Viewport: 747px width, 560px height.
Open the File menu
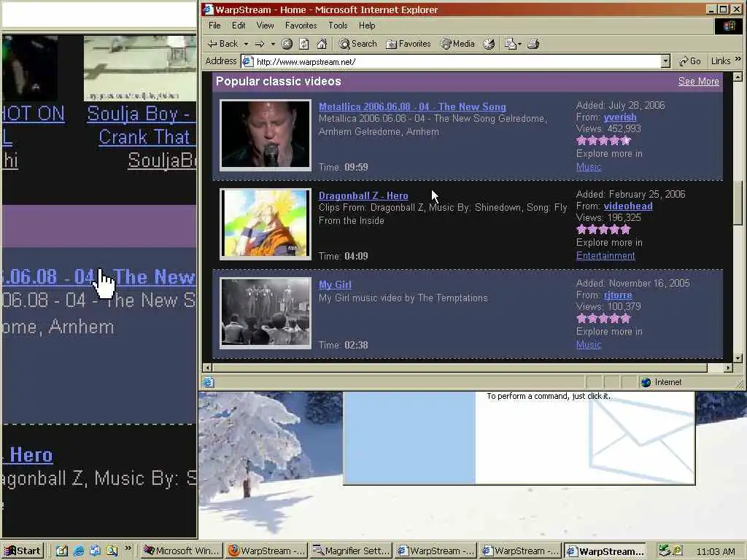tap(215, 26)
